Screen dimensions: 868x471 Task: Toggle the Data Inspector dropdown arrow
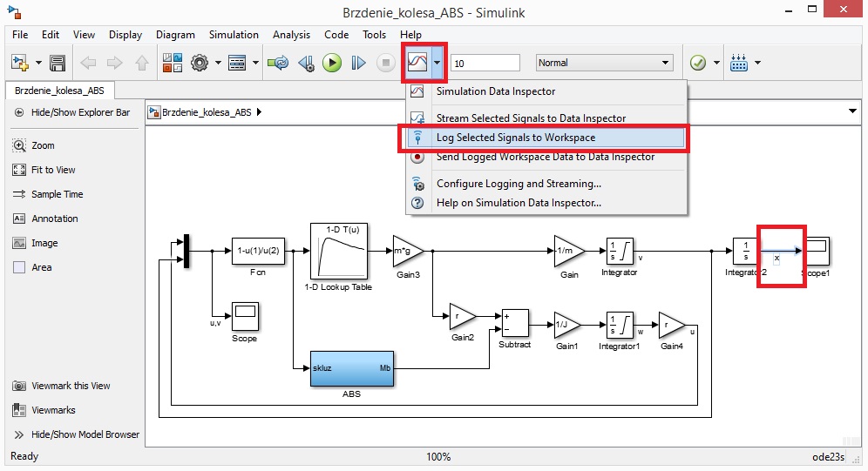437,63
